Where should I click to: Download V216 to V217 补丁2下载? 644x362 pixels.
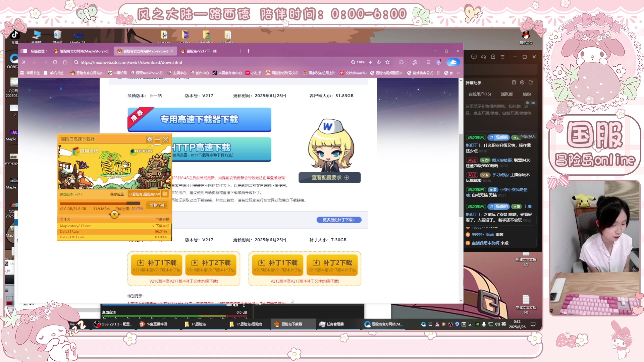coord(211,265)
